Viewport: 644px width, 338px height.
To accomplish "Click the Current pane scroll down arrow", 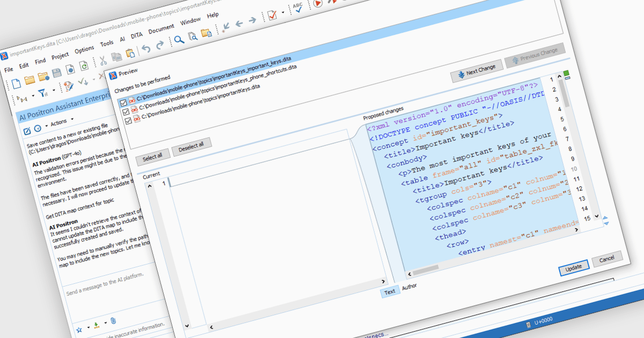I will point(187,326).
